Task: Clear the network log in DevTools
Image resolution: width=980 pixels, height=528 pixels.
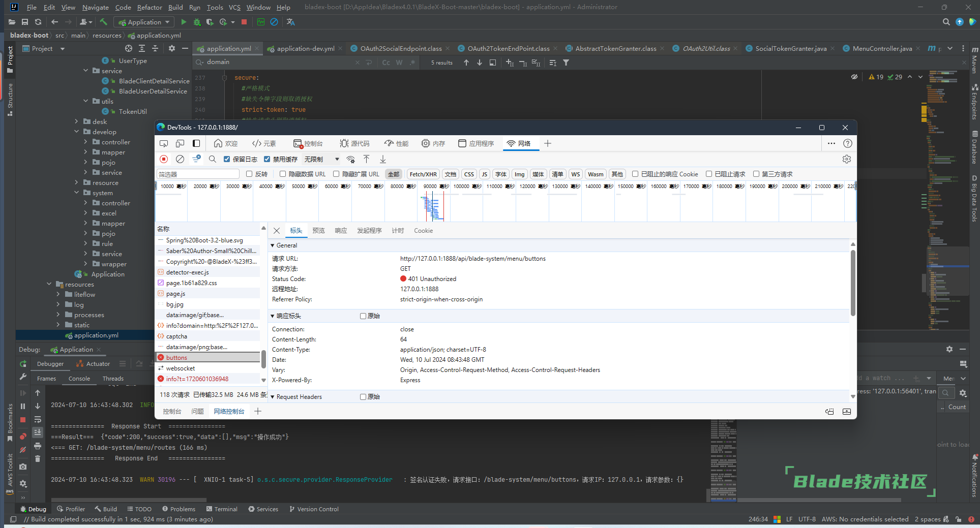Action: coord(180,159)
